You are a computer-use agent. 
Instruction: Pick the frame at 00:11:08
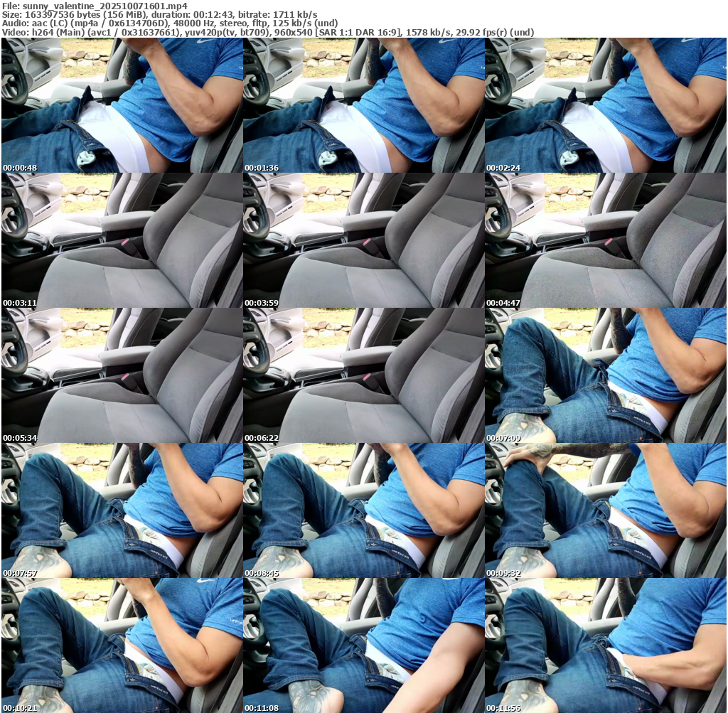(x=363, y=645)
